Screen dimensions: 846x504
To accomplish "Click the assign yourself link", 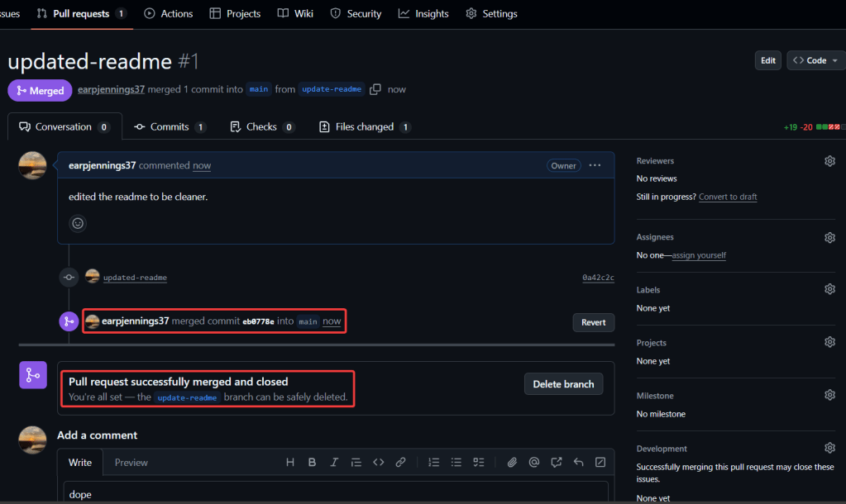I will tap(699, 255).
